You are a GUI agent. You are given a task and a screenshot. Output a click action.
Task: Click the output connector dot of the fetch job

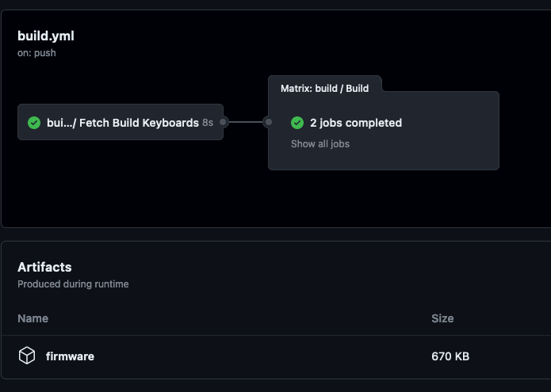point(223,122)
